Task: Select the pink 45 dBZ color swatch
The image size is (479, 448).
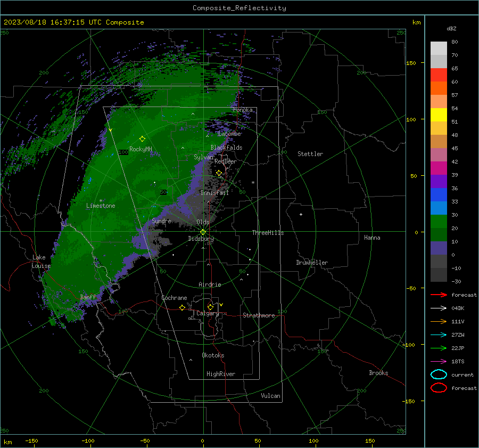Action: [439, 154]
